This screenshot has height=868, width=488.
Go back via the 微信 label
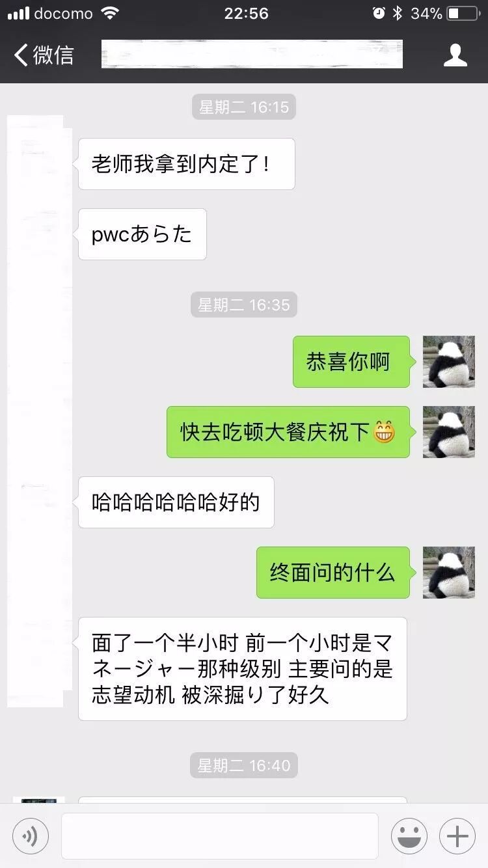[x=53, y=55]
